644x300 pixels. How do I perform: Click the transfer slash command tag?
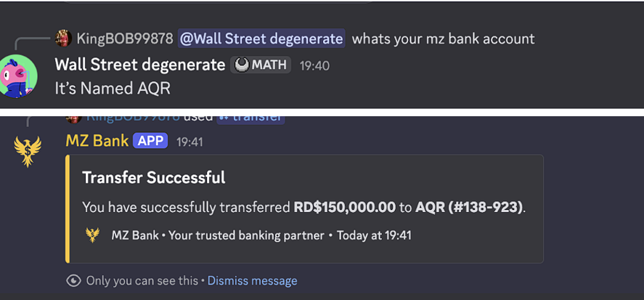point(250,116)
